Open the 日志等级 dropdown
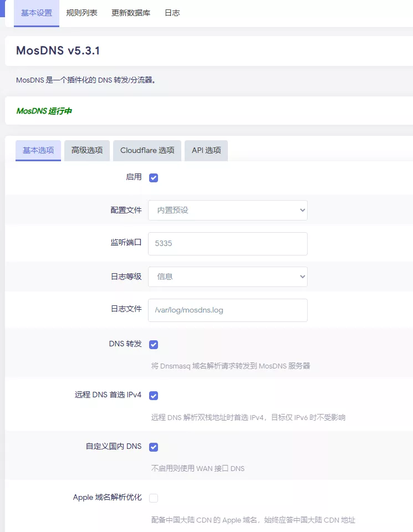The height and width of the screenshot is (532, 413). tap(228, 277)
